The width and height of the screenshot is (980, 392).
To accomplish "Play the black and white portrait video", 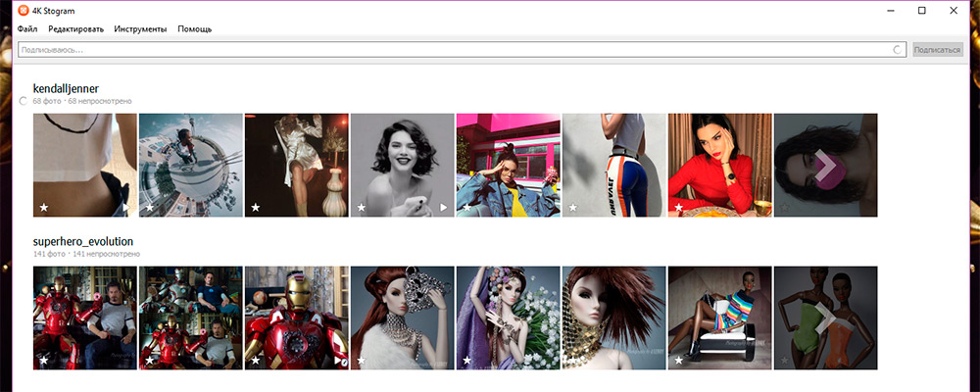I will click(444, 207).
